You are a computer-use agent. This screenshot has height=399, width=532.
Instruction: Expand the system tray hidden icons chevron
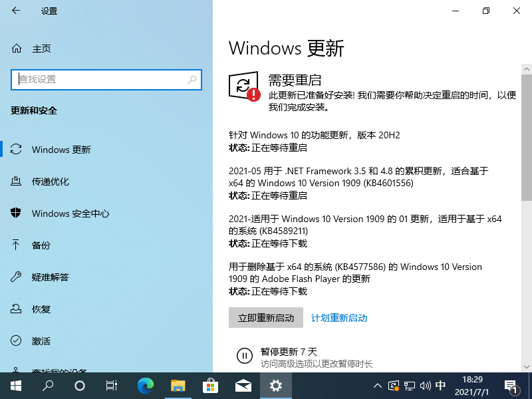click(x=378, y=386)
